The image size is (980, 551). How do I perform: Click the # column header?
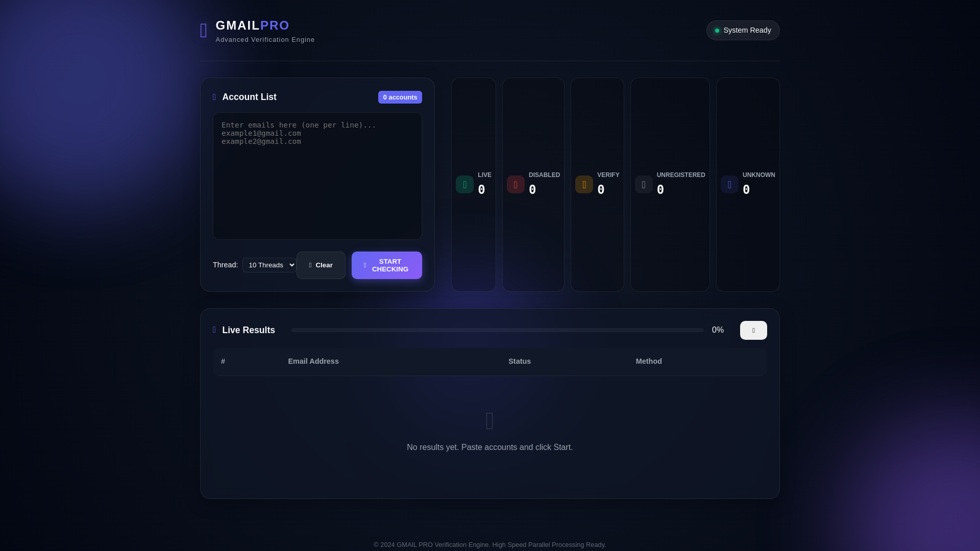tap(223, 361)
